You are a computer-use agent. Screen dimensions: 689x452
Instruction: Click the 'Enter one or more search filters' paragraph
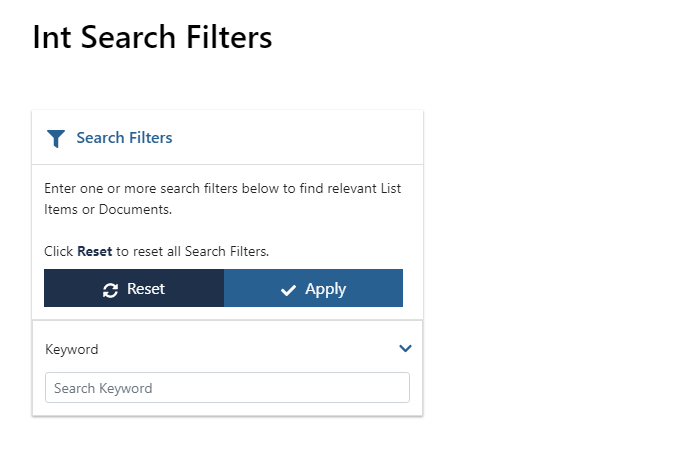click(x=222, y=199)
